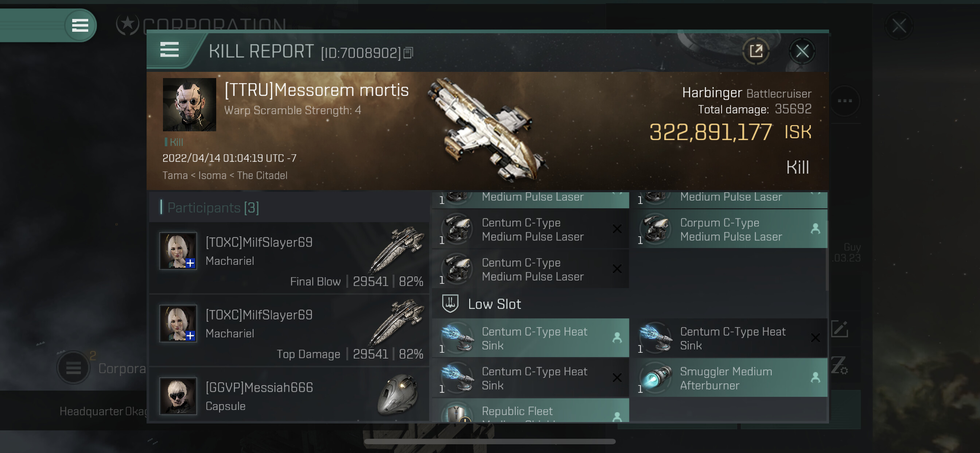Open the Kill Report hamburger menu
This screenshot has height=453, width=980.
coord(169,50)
